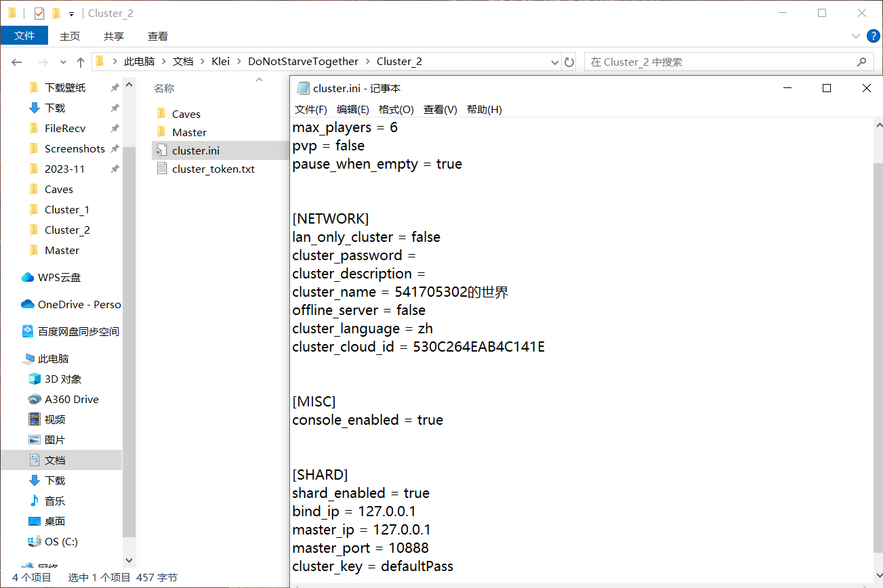Click the quick access properties checkmark icon

tap(39, 13)
